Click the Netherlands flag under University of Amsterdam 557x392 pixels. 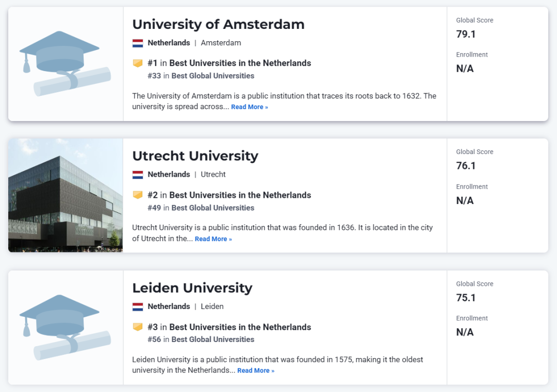tap(138, 43)
